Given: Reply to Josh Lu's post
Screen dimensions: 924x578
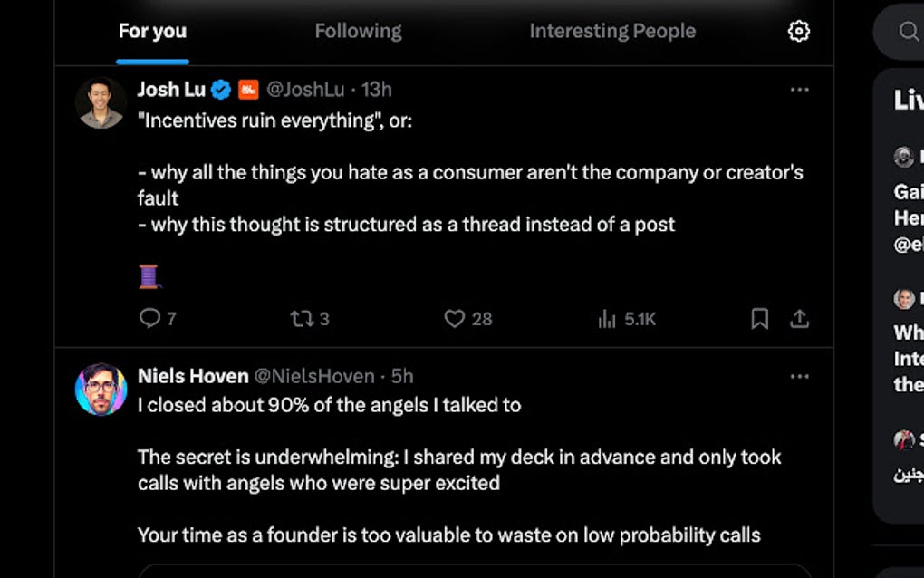Looking at the screenshot, I should click(150, 319).
